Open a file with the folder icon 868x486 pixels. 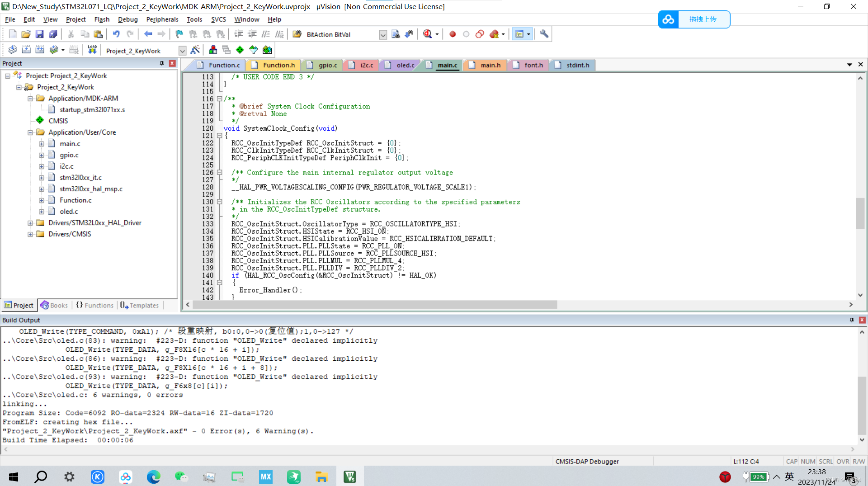(x=26, y=34)
